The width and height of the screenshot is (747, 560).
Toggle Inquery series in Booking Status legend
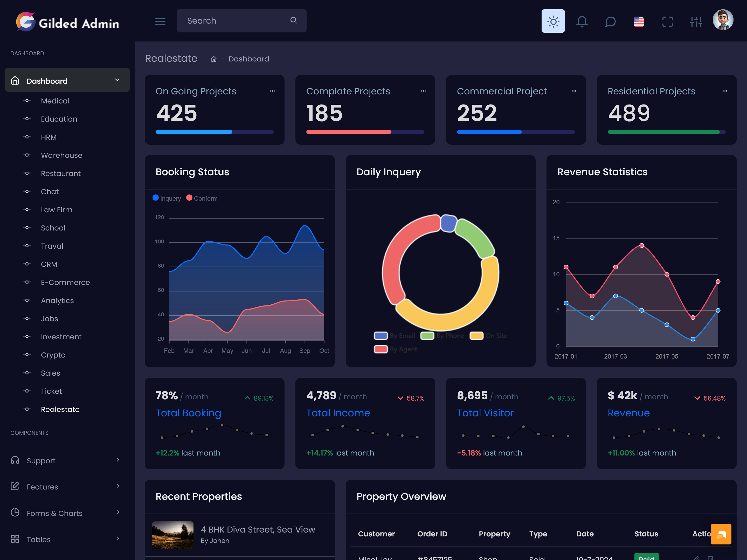coord(167,199)
